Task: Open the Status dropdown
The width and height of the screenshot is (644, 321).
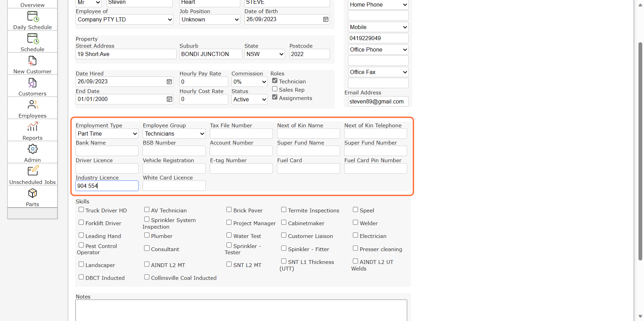Action: point(249,99)
